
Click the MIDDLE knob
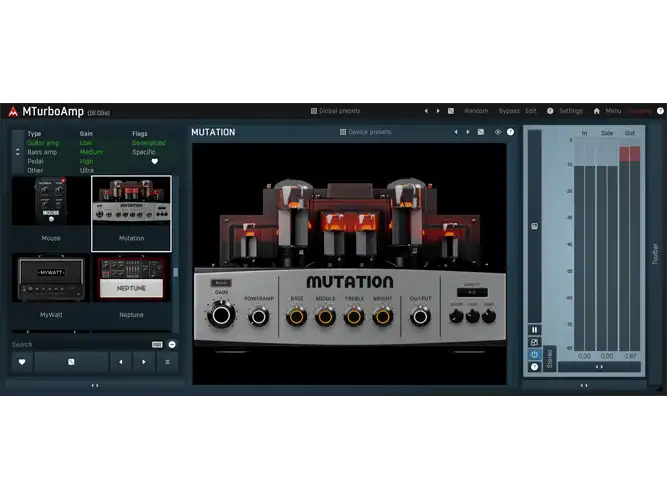tap(325, 317)
